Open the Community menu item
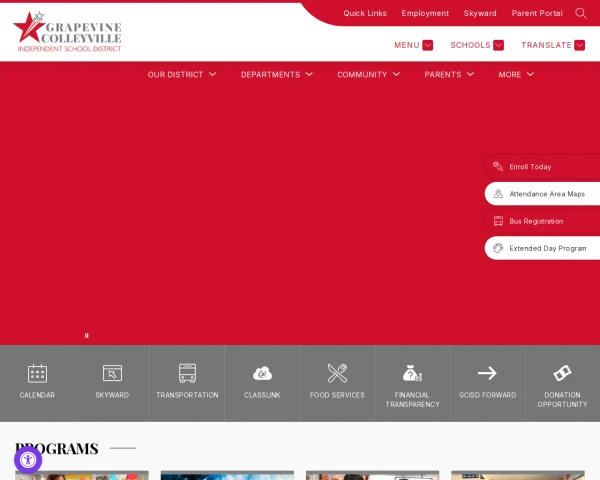Viewport: 600px width, 480px height. click(362, 75)
